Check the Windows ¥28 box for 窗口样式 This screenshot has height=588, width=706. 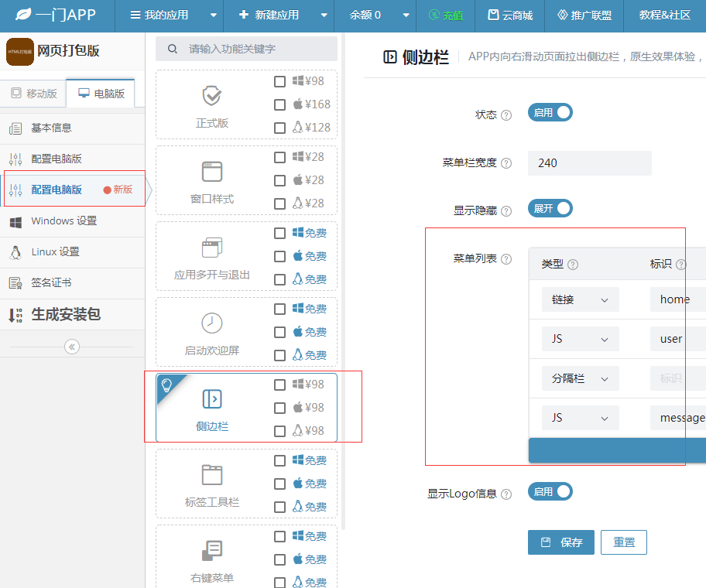pyautogui.click(x=279, y=158)
